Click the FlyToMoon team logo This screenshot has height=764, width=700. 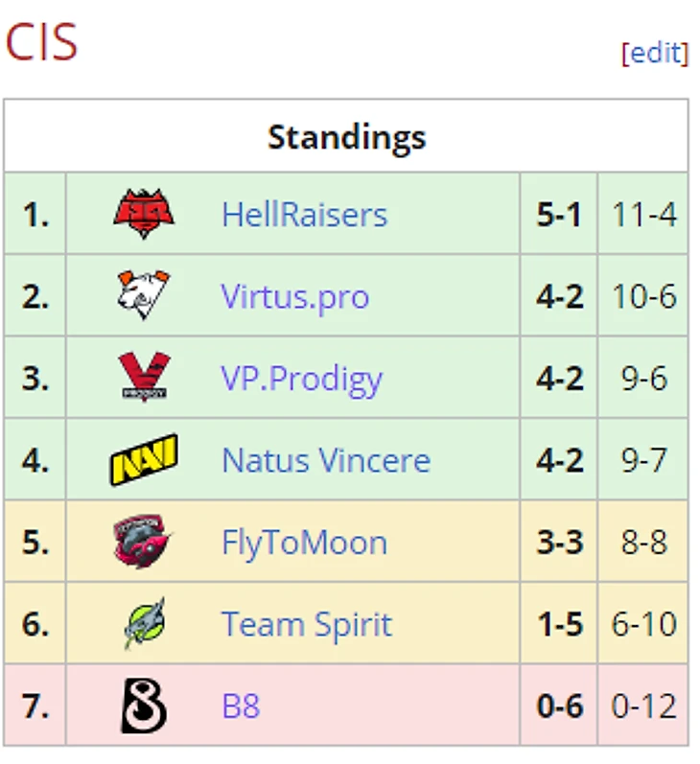point(142,542)
